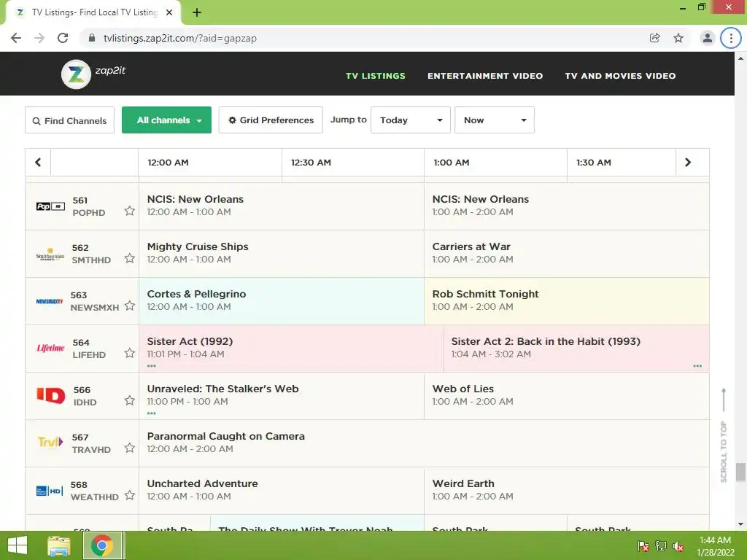Open NCIS: New Orleans 1:00 AM listing
This screenshot has height=560, width=747.
coord(566,206)
